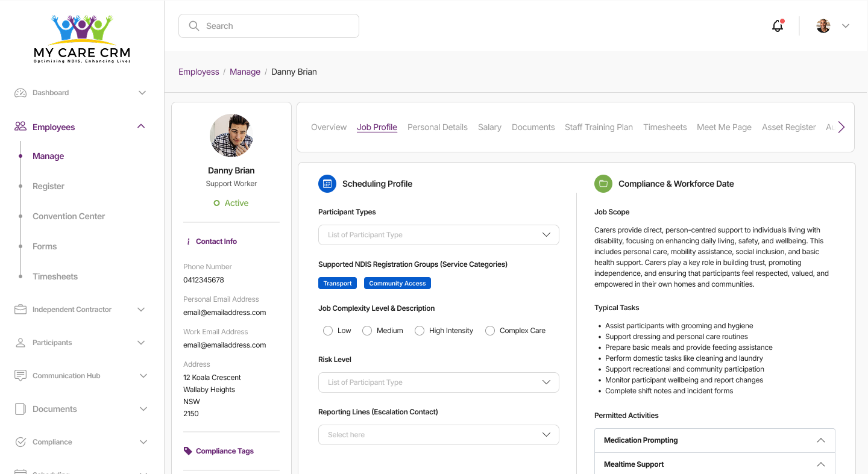Screen dimensions: 868x474
Task: Select the High Intensity radio button
Action: click(x=420, y=331)
